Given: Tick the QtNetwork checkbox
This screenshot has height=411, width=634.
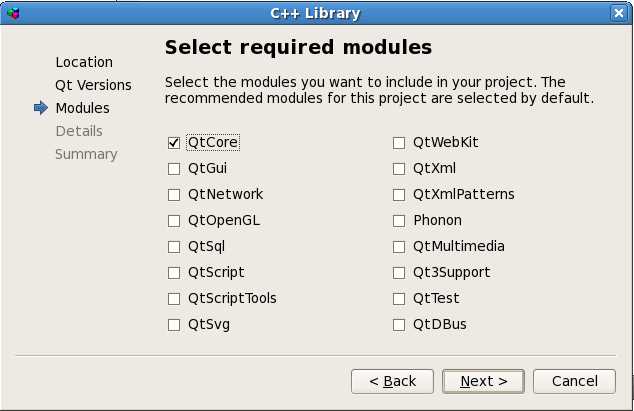Looking at the screenshot, I should [x=174, y=195].
